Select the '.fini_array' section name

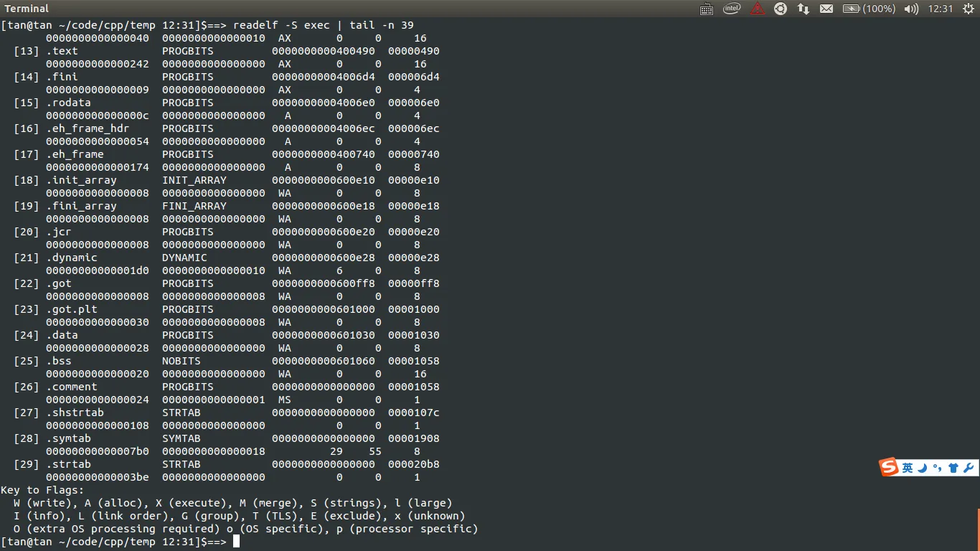pos(81,206)
